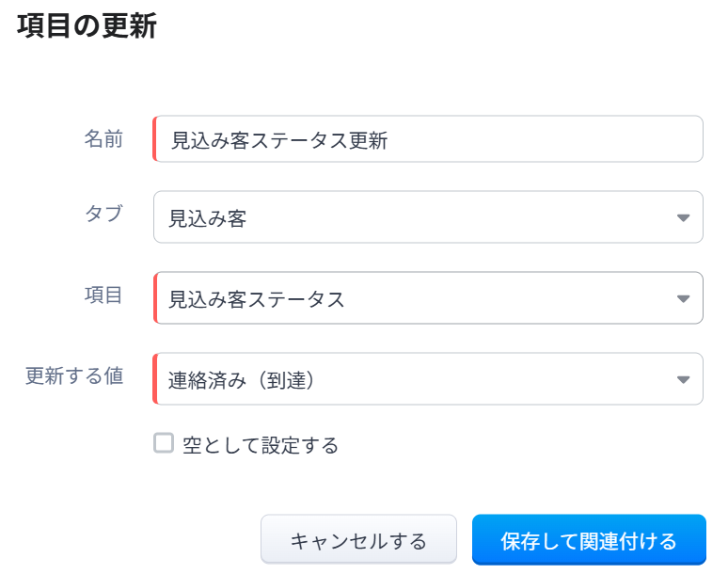Click the タブ field label
728x574 pixels.
tap(103, 214)
